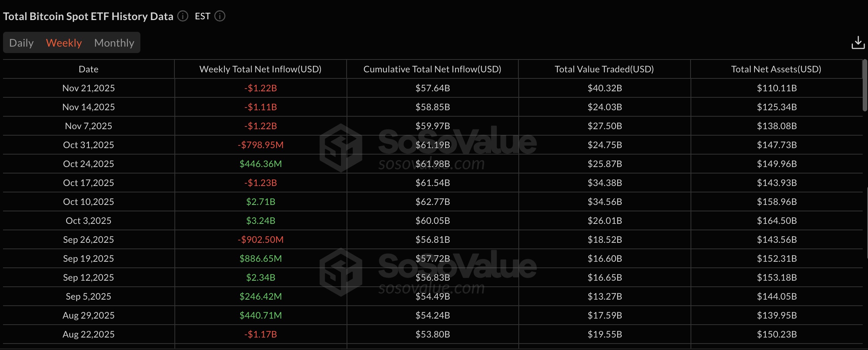Click the download data icon

point(858,42)
